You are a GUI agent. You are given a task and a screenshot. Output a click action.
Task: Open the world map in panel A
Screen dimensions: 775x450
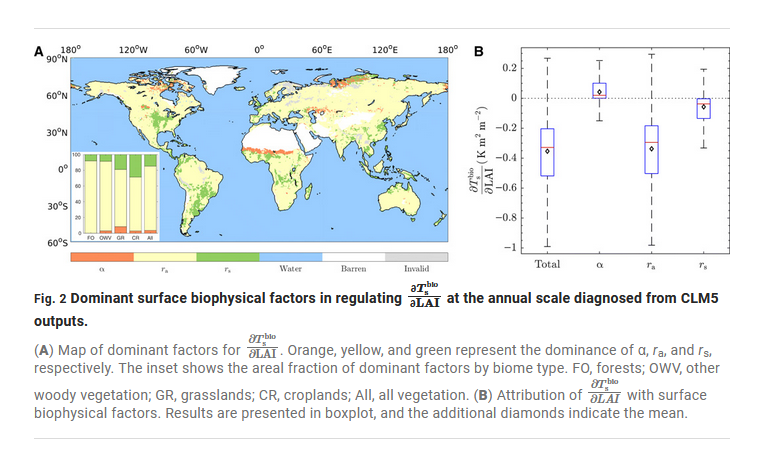tap(259, 149)
